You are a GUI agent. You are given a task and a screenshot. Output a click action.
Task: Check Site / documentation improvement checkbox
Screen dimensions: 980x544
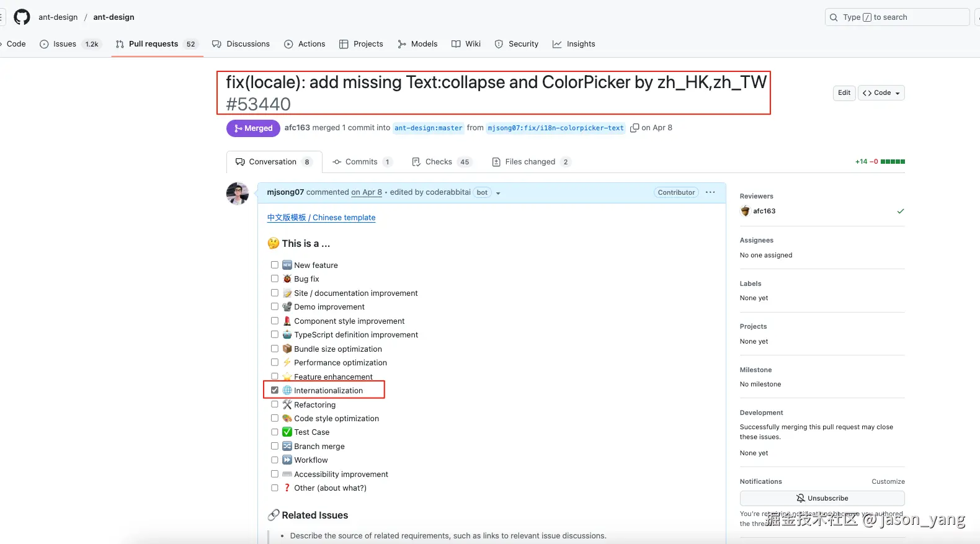click(x=275, y=293)
